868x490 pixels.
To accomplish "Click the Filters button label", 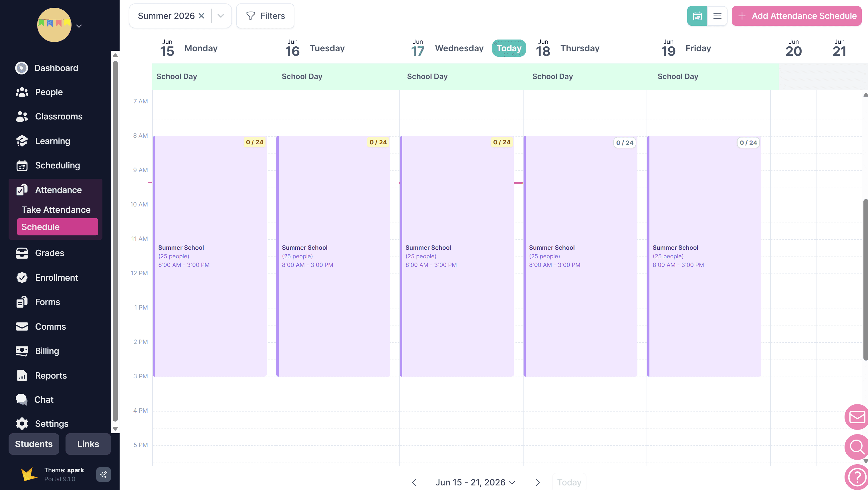I will pyautogui.click(x=273, y=16).
